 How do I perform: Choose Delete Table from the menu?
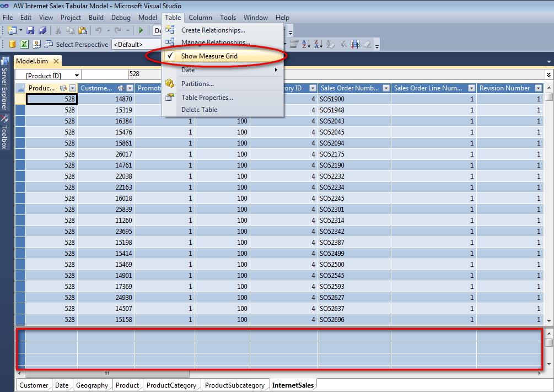coord(223,110)
